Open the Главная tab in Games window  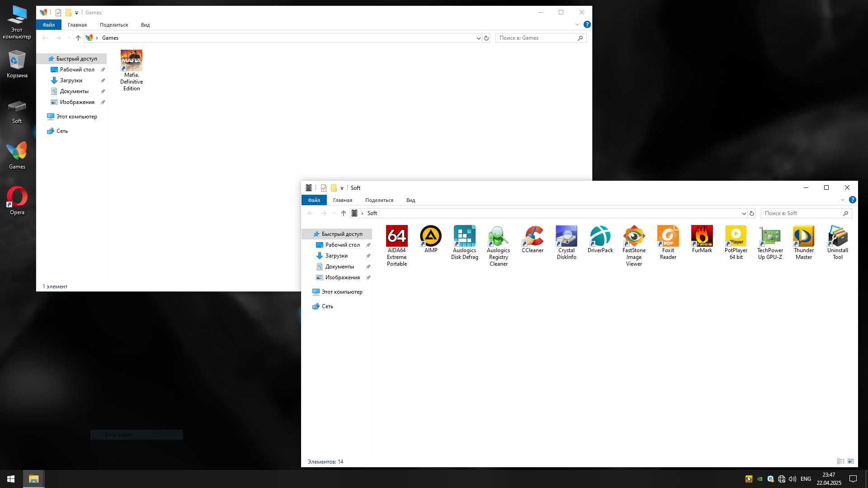[x=77, y=25]
